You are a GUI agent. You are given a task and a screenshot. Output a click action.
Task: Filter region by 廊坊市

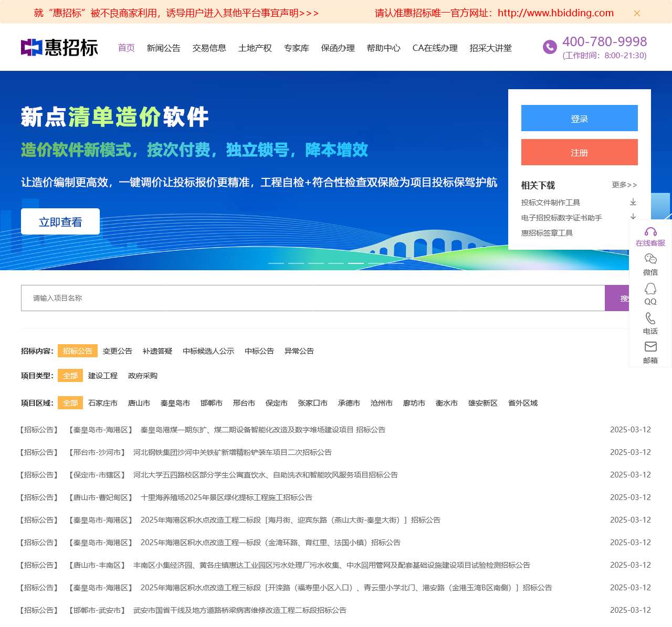tap(414, 403)
